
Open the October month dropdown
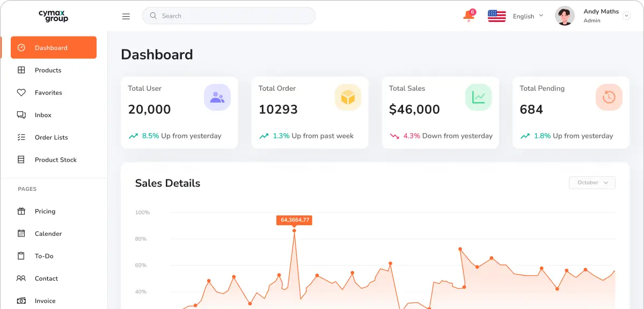[x=592, y=183]
